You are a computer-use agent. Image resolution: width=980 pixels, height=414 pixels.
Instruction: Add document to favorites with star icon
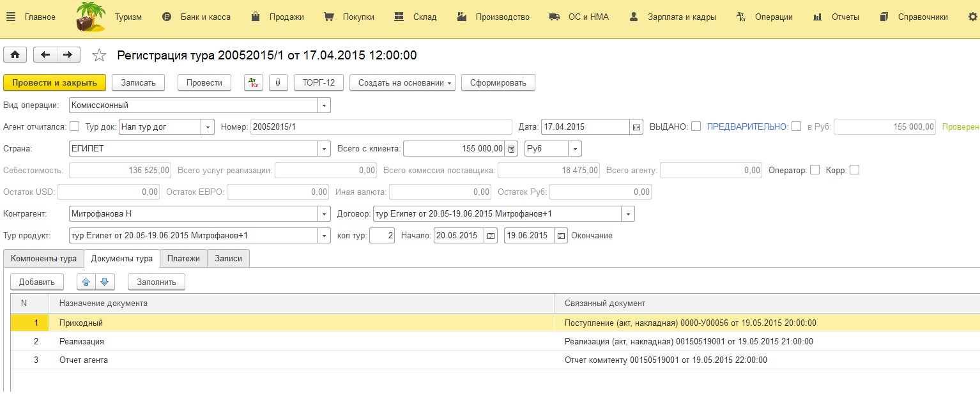[x=99, y=56]
